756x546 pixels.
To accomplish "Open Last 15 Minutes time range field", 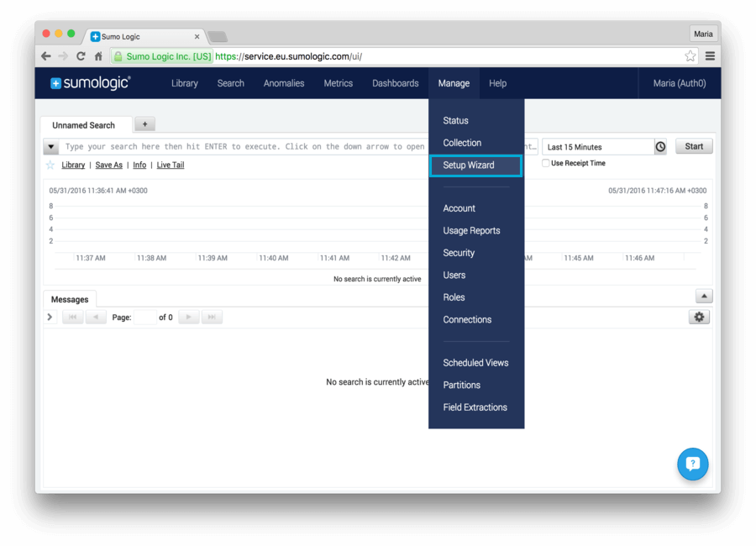I will pos(598,147).
